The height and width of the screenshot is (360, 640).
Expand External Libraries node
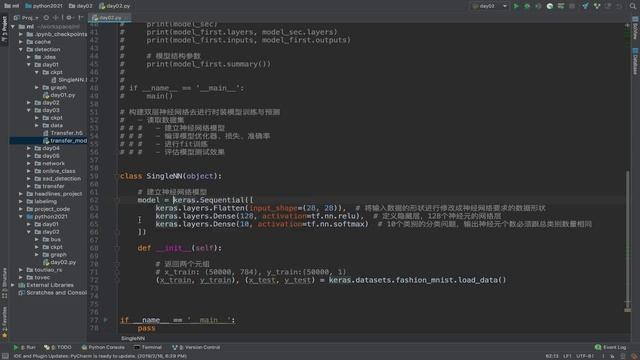pyautogui.click(x=13, y=285)
